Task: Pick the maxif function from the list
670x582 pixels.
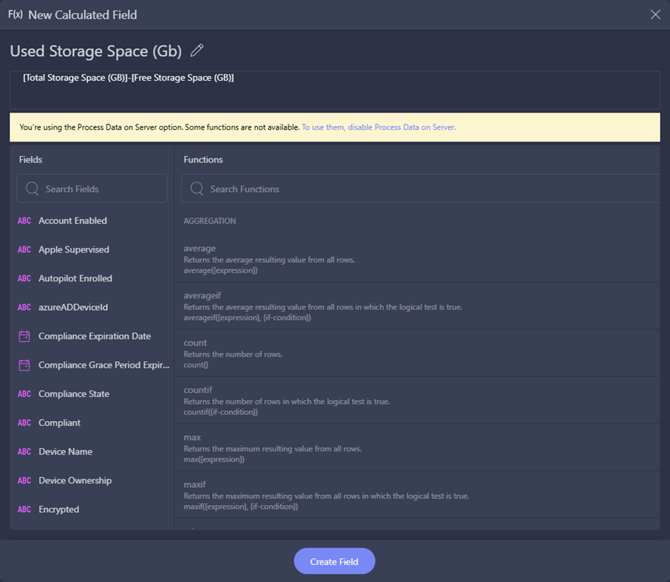Action: 417,495
